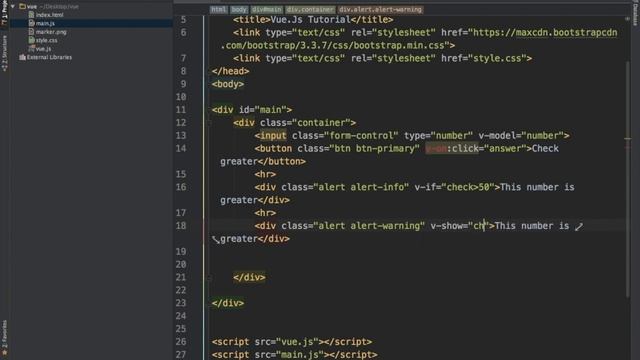Click the div.alert.alert-warning breadcrumb
The height and width of the screenshot is (360, 640).
(380, 9)
